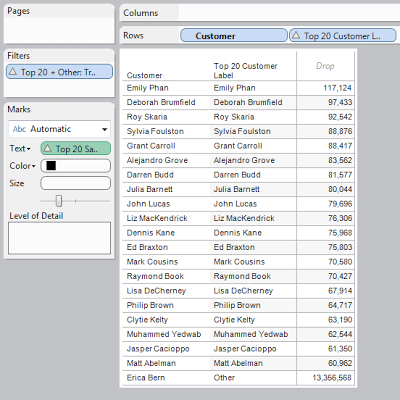The width and height of the screenshot is (400, 400).
Task: Click the delta icon on Top 20 Customer Label pill
Action: click(296, 35)
